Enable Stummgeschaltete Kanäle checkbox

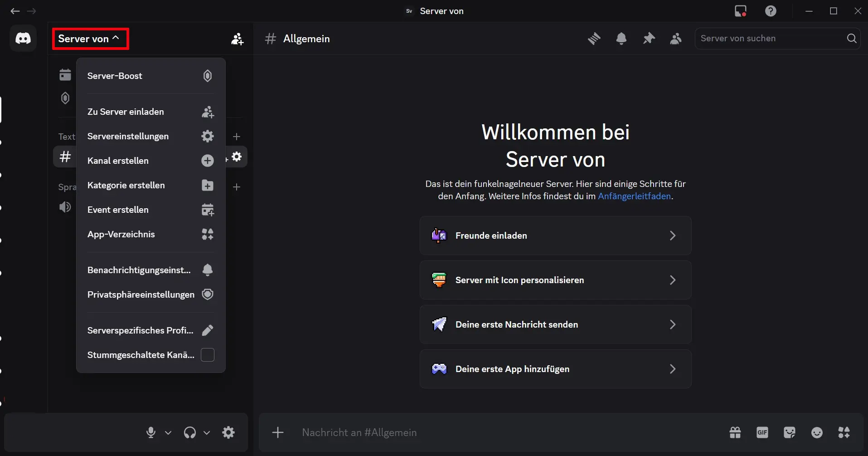pos(207,355)
